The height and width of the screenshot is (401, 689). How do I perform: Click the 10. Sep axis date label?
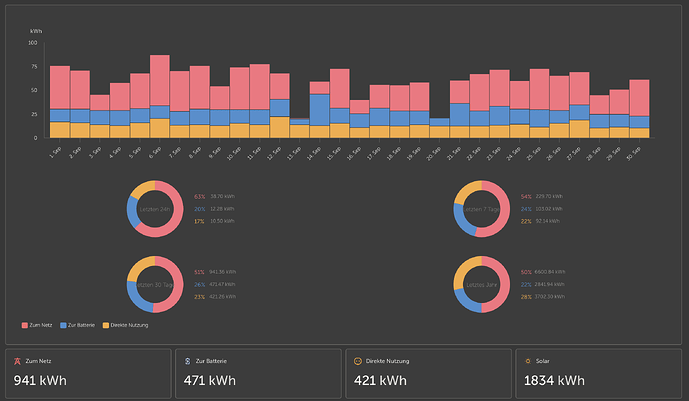pyautogui.click(x=234, y=153)
